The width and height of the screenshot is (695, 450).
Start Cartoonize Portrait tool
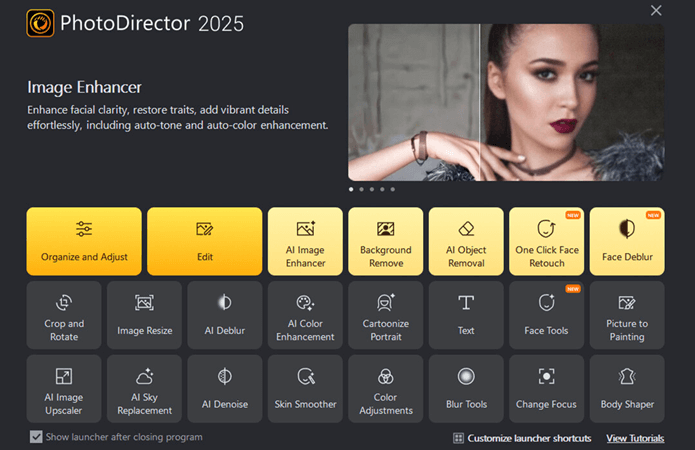coord(386,315)
